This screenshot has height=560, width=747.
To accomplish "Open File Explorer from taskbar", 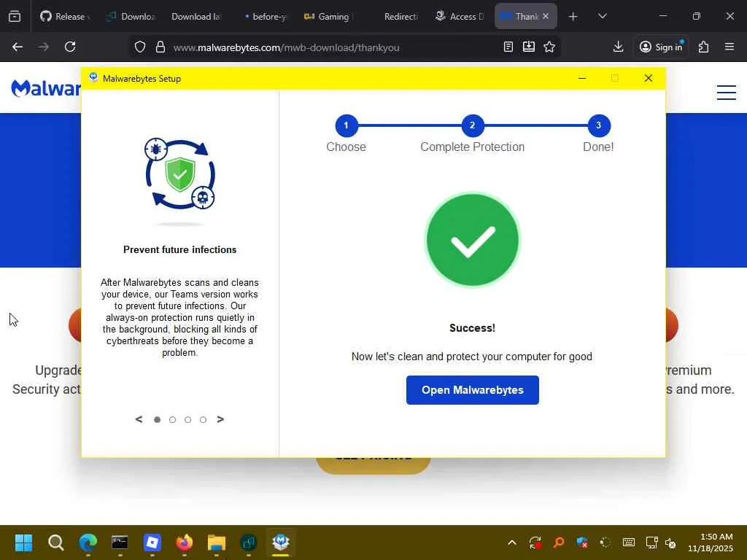I will pos(216,542).
